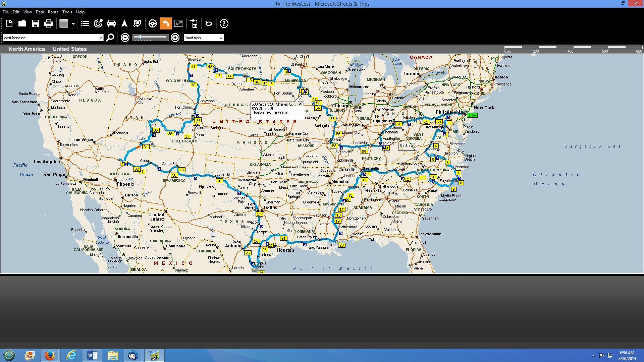Click the zoom level slider track
The height and width of the screenshot is (362, 644).
pos(150,37)
